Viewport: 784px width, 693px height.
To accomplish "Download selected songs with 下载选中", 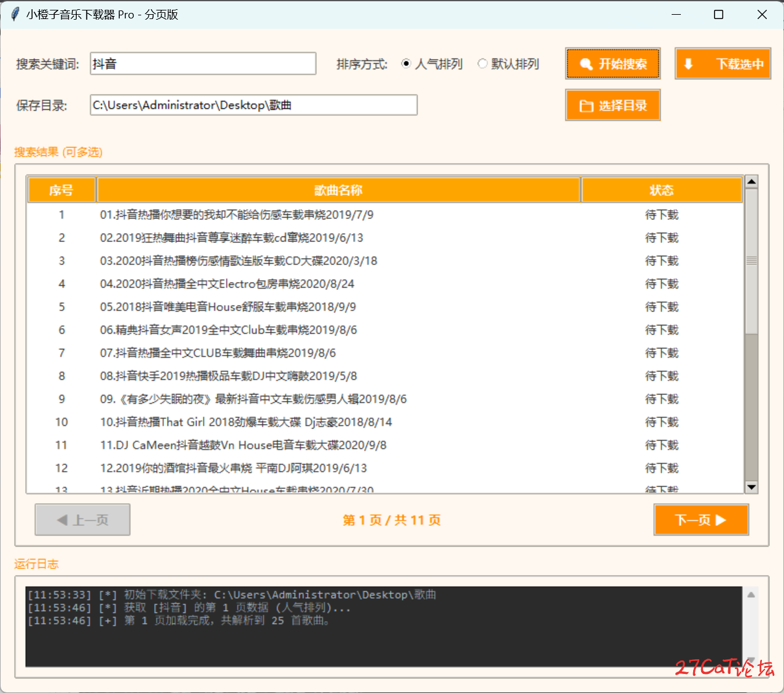I will [x=723, y=64].
